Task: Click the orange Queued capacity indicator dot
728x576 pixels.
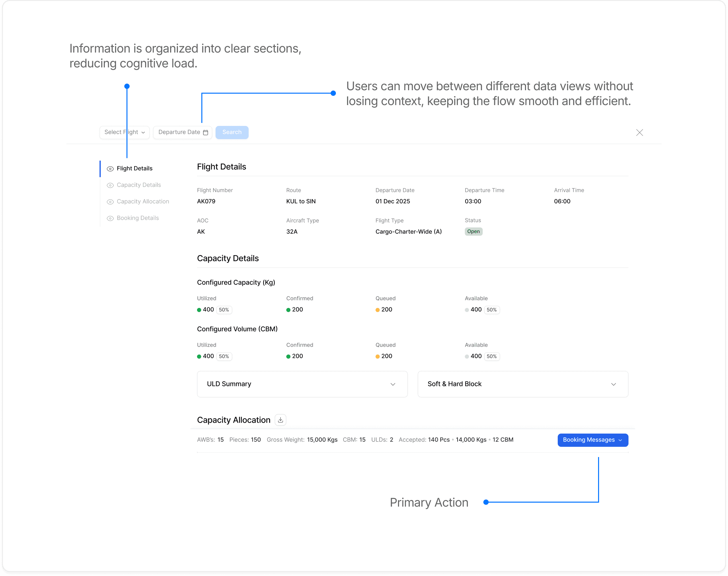Action: [x=378, y=310]
